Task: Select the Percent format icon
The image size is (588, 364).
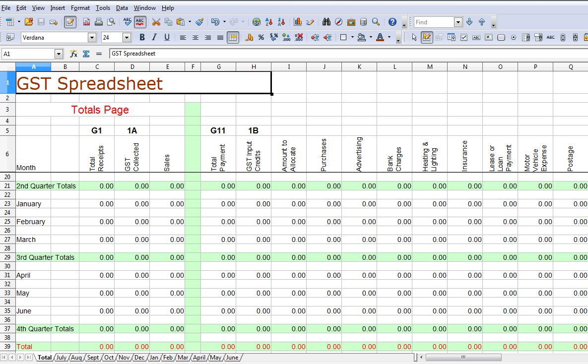Action: pyautogui.click(x=261, y=37)
